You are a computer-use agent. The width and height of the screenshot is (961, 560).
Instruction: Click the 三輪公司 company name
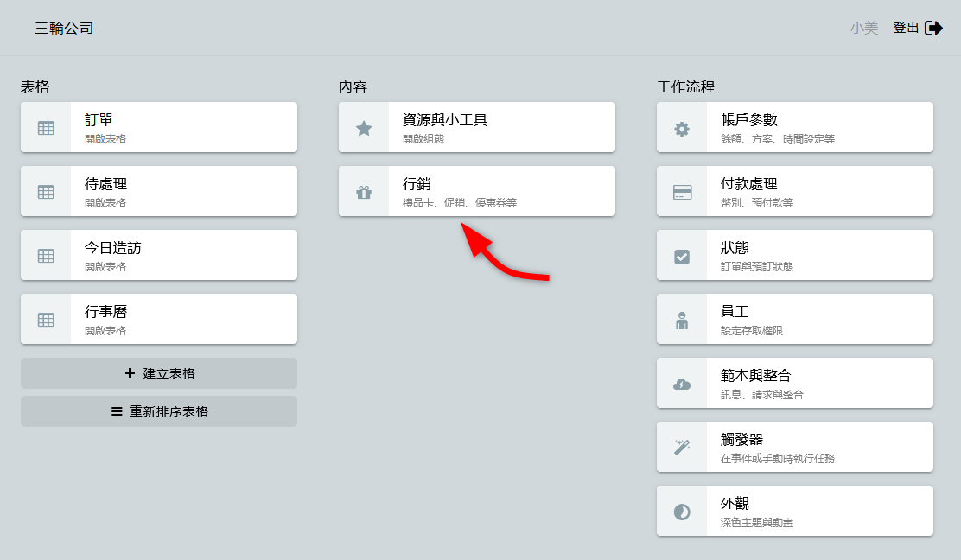coord(64,29)
